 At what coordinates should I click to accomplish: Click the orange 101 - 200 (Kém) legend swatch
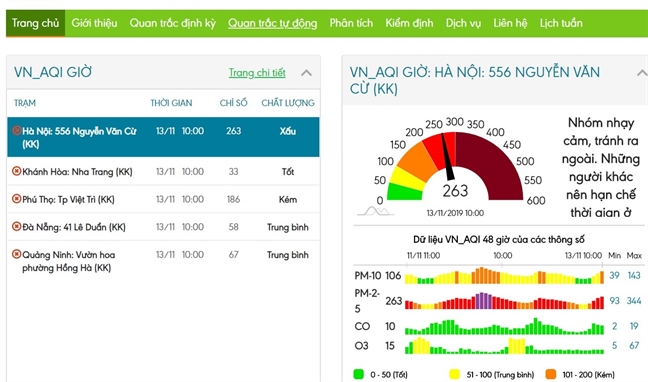click(551, 374)
